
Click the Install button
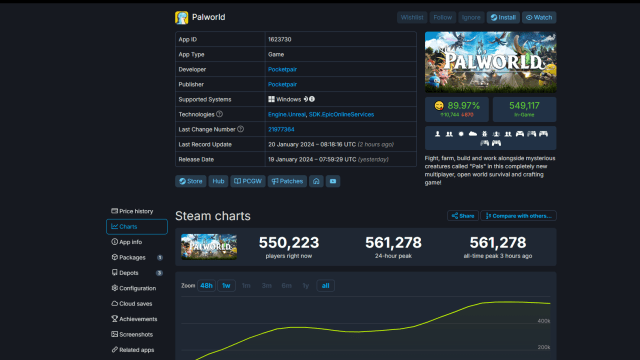click(x=503, y=18)
